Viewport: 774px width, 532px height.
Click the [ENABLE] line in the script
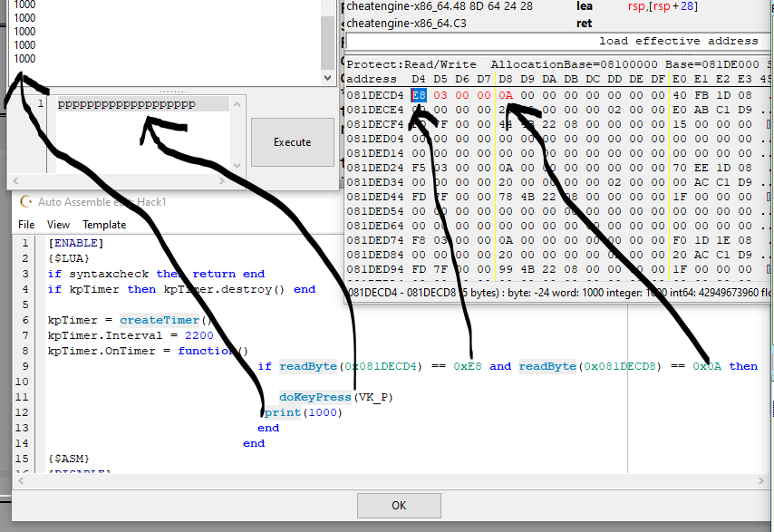(x=75, y=243)
